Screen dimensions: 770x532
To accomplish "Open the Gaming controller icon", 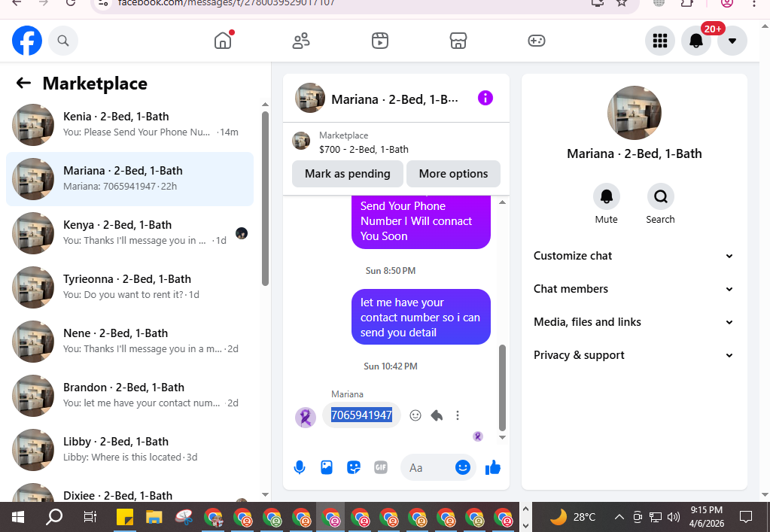I will pyautogui.click(x=536, y=40).
